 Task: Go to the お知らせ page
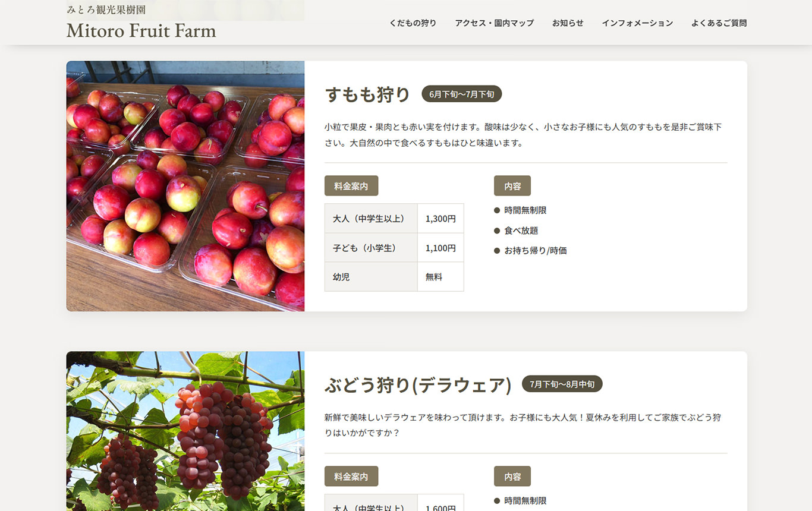click(x=568, y=23)
